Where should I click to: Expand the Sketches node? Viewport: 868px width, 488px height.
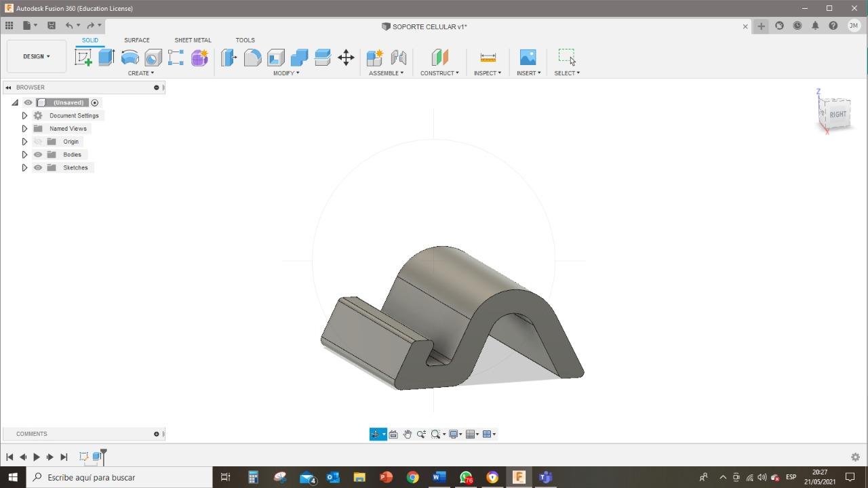[x=24, y=167]
